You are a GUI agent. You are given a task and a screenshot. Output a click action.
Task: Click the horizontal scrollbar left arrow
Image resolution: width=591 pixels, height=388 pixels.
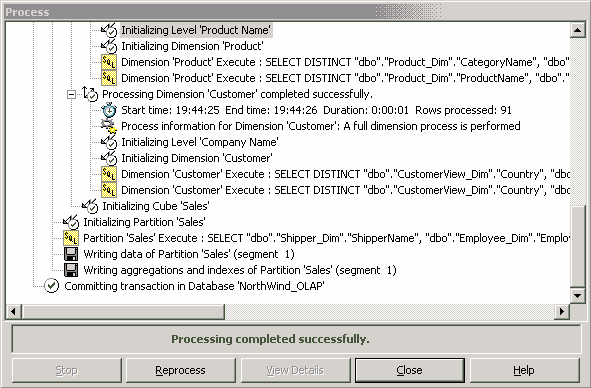point(13,312)
